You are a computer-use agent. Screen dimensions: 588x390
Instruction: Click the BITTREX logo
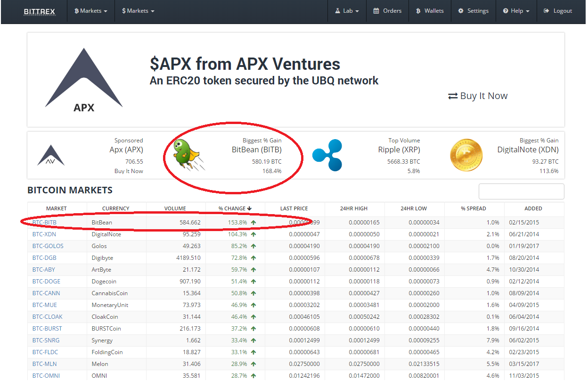click(x=40, y=11)
